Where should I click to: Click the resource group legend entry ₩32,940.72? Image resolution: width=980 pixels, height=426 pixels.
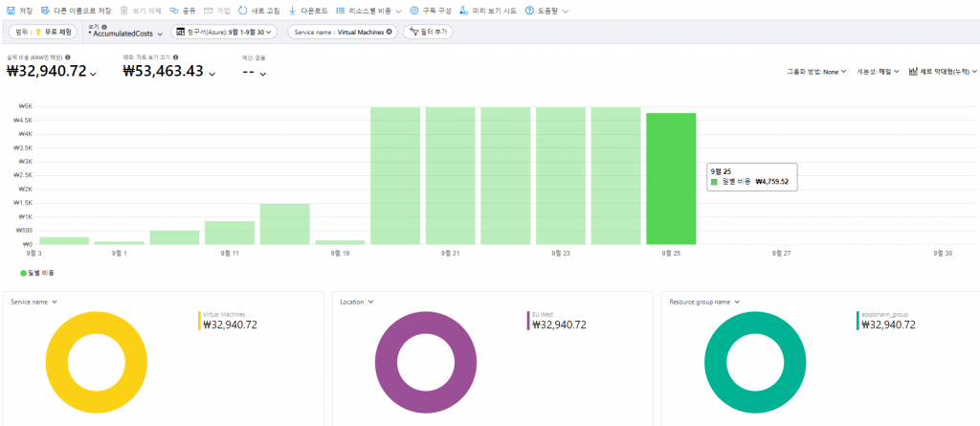click(886, 321)
